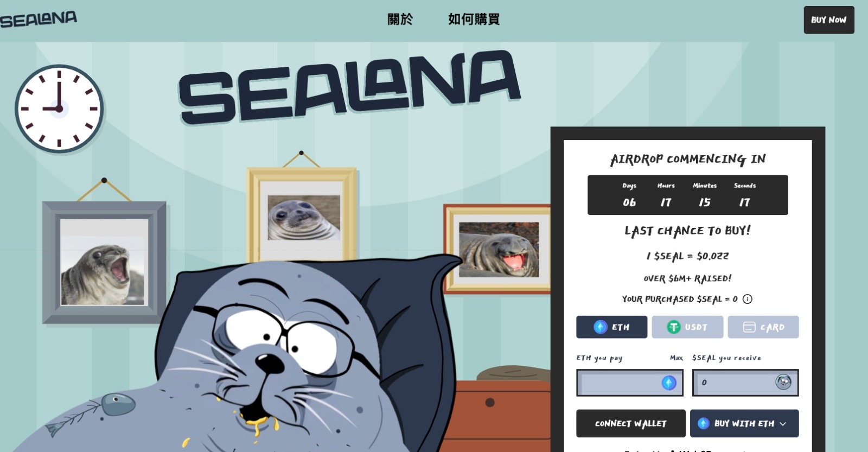Viewport: 868px width, 452px height.
Task: Click the credit card icon on CARD option
Action: (749, 327)
